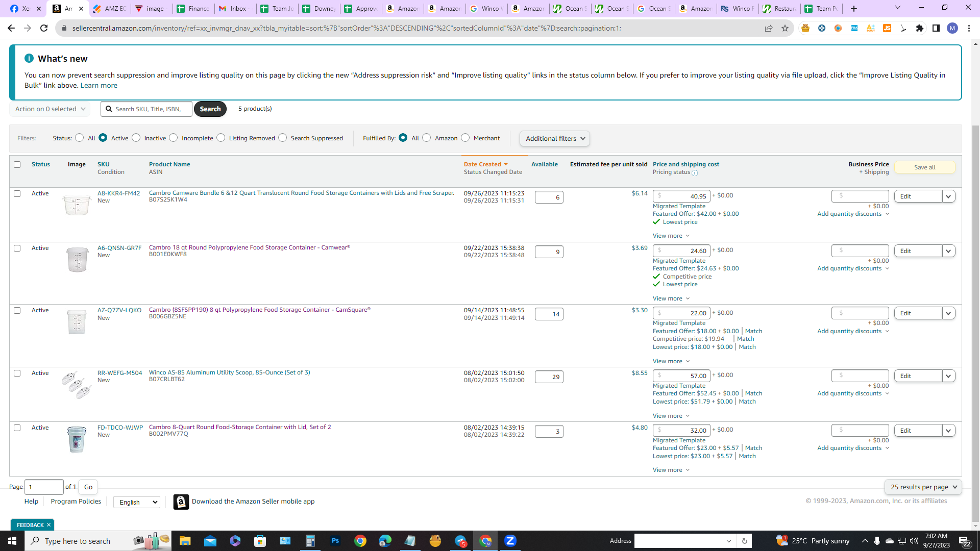The height and width of the screenshot is (551, 980).
Task: Click the Amazon app logo in footer
Action: pos(181,502)
